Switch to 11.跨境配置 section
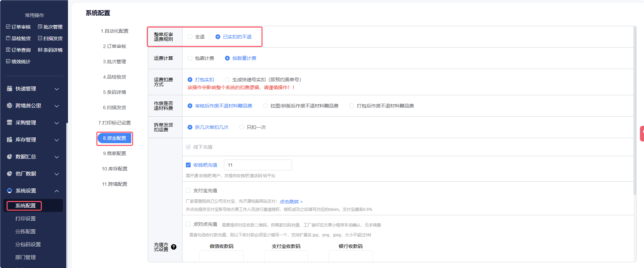This screenshot has height=268, width=644. (x=115, y=184)
